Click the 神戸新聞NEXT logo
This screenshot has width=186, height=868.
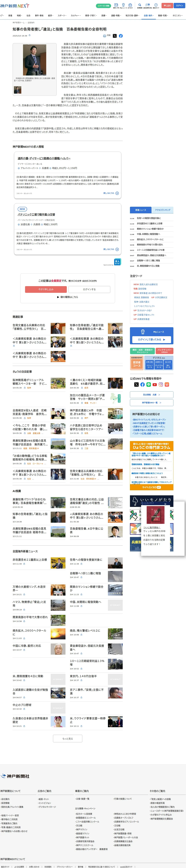click(x=14, y=6)
